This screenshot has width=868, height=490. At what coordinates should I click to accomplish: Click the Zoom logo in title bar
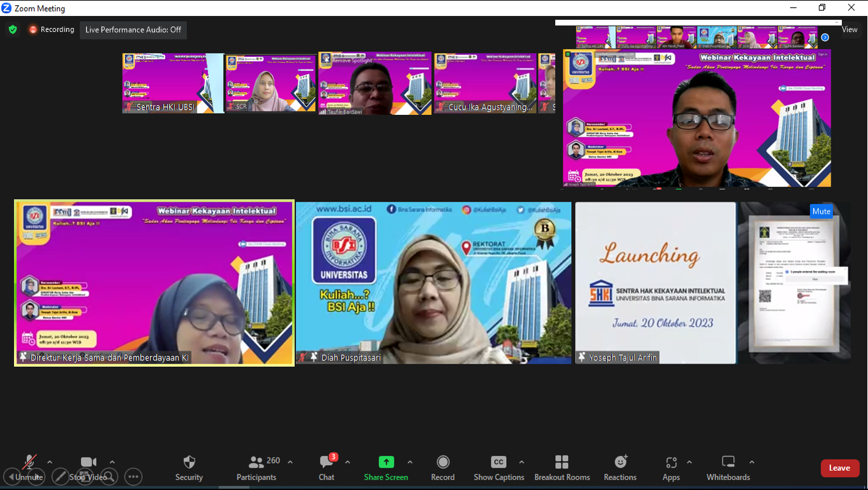coord(7,8)
